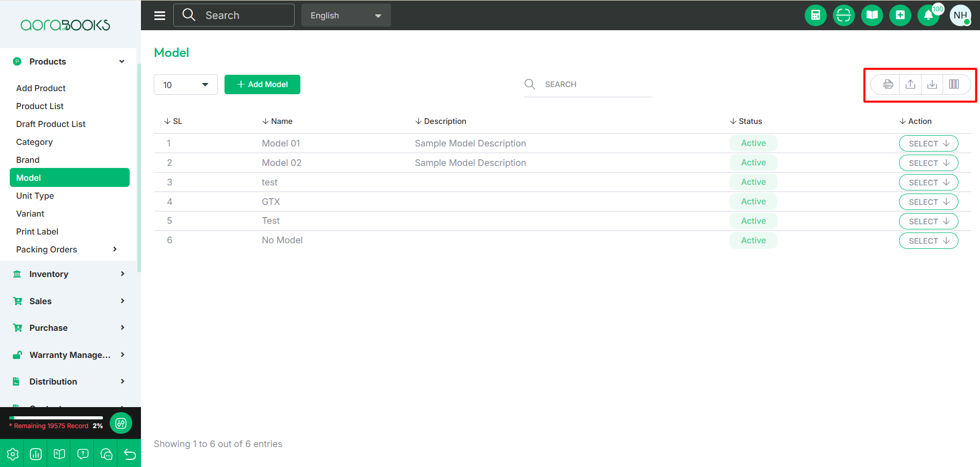Expand the Packing Orders submenu
Image resolution: width=980 pixels, height=467 pixels.
click(115, 249)
